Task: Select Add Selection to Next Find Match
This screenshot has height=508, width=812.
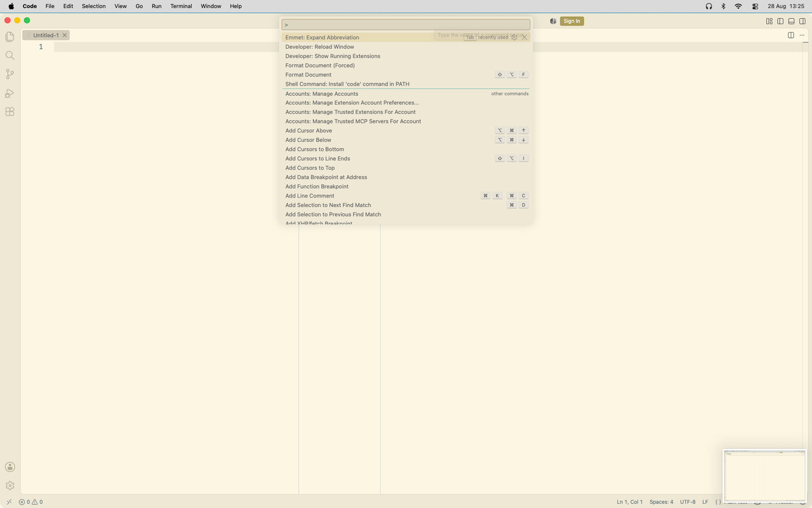Action: [406, 205]
